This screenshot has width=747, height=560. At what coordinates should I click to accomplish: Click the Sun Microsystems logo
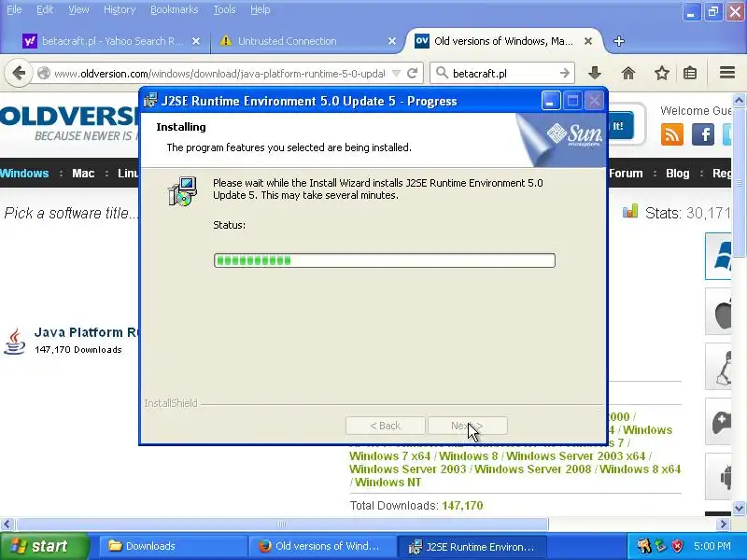coord(574,134)
